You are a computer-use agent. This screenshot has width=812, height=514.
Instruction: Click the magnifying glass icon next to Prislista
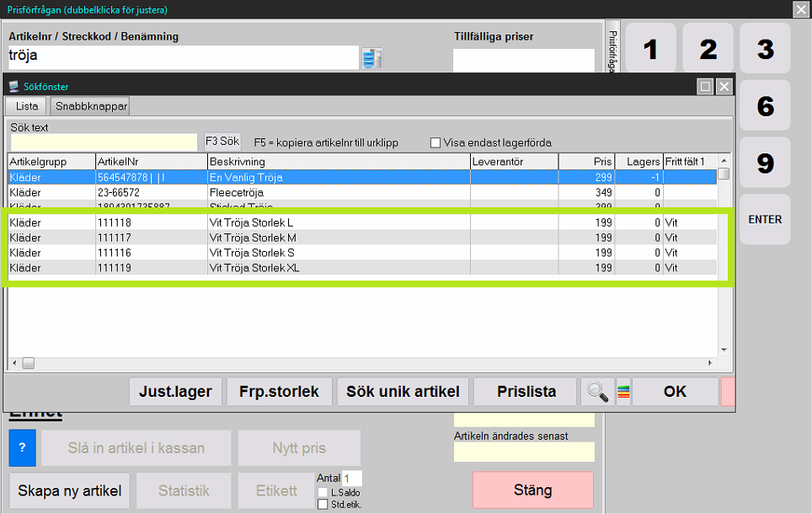(x=597, y=392)
